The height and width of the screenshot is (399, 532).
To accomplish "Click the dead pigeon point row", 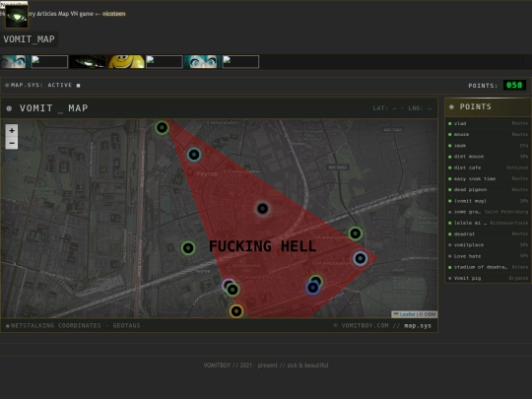I will coord(488,190).
